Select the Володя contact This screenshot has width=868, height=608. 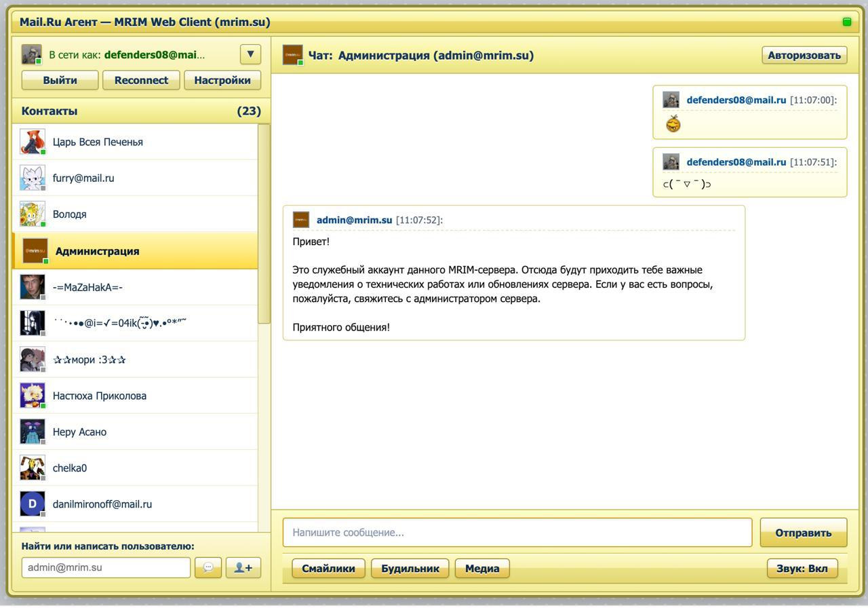click(135, 214)
